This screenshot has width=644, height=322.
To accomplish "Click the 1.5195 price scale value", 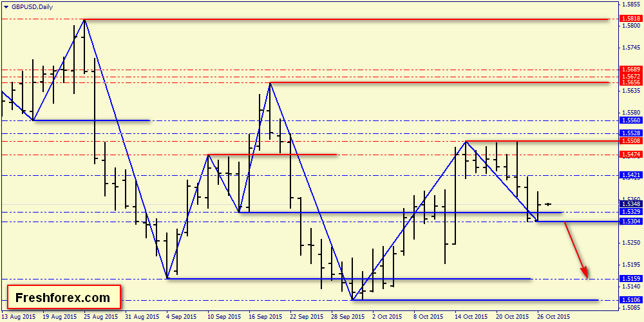I will (x=631, y=265).
